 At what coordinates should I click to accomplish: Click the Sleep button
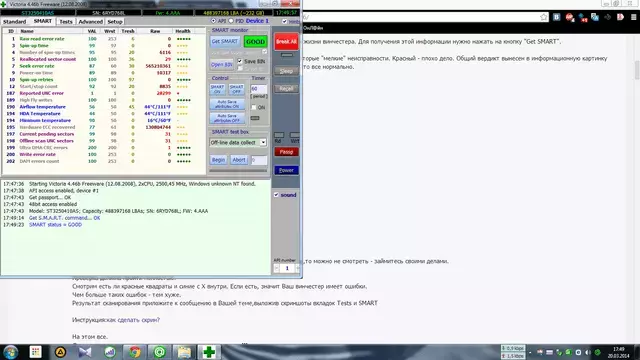[286, 71]
